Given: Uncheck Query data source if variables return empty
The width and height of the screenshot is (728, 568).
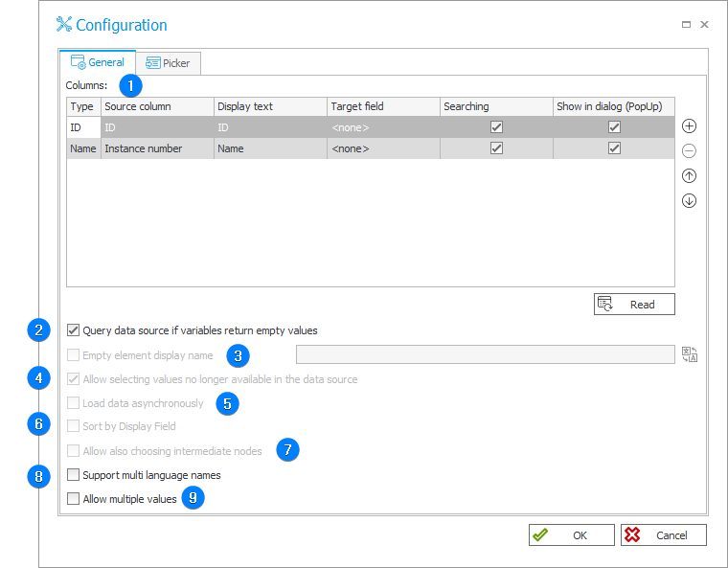Looking at the screenshot, I should click(x=74, y=330).
